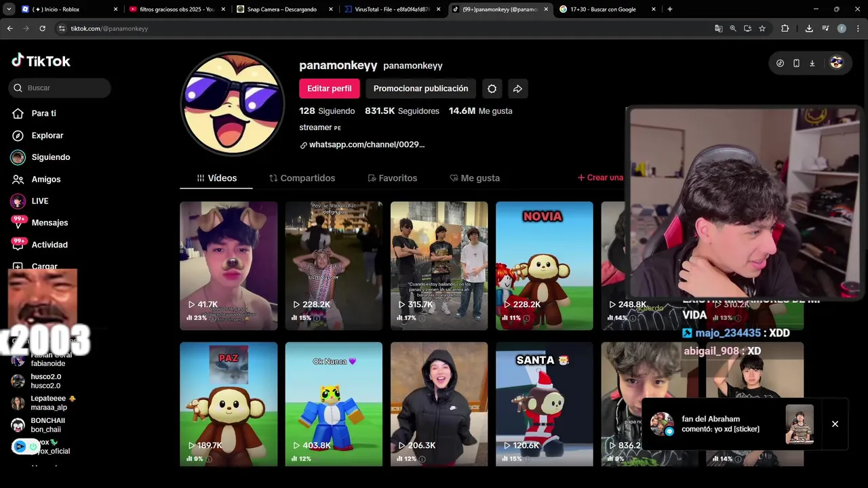868x488 pixels.
Task: Open the TikTok coins icon in top bar
Action: tap(780, 63)
